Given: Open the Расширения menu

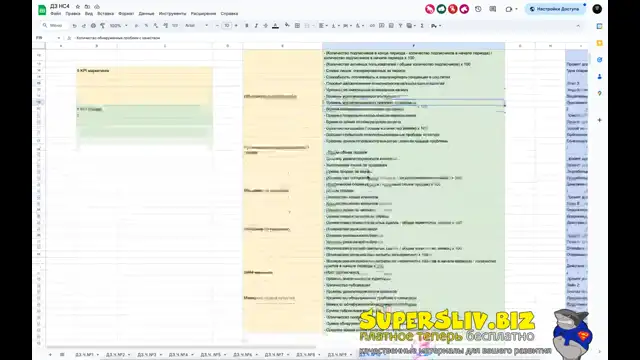Looking at the screenshot, I should point(203,13).
